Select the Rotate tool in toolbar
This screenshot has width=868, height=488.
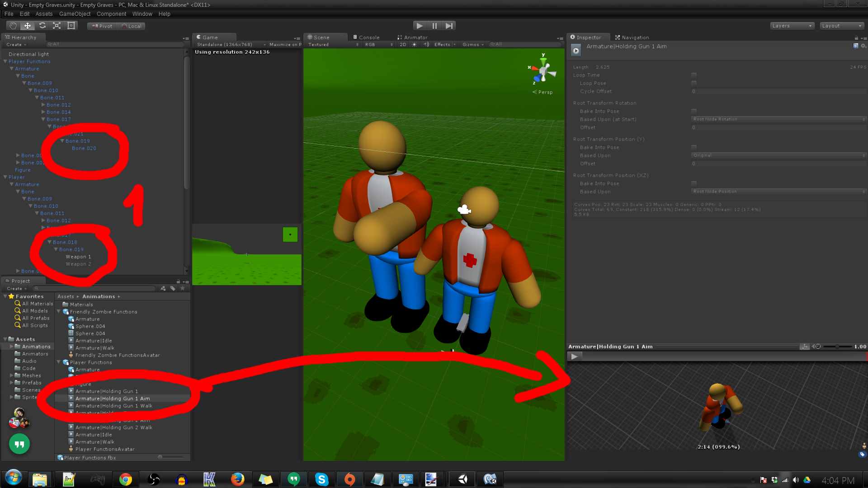(42, 26)
